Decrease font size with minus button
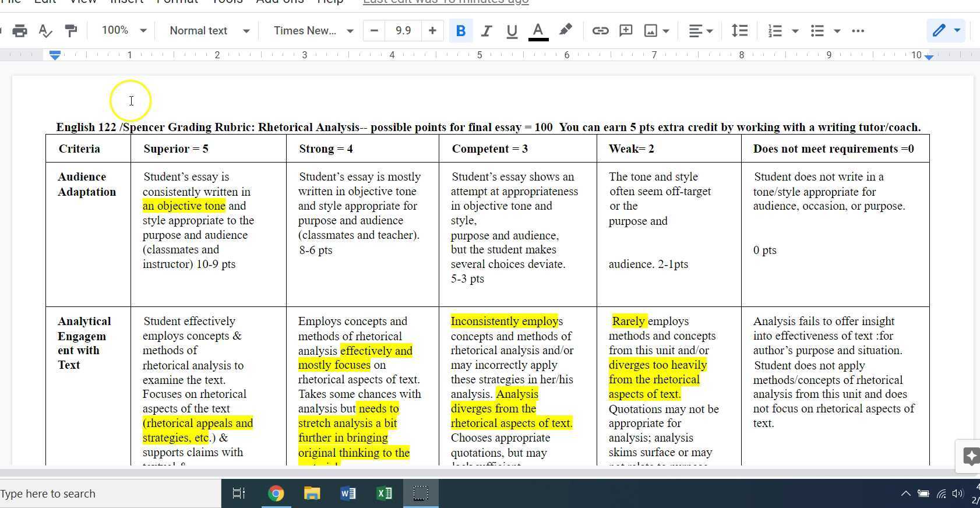 tap(374, 30)
